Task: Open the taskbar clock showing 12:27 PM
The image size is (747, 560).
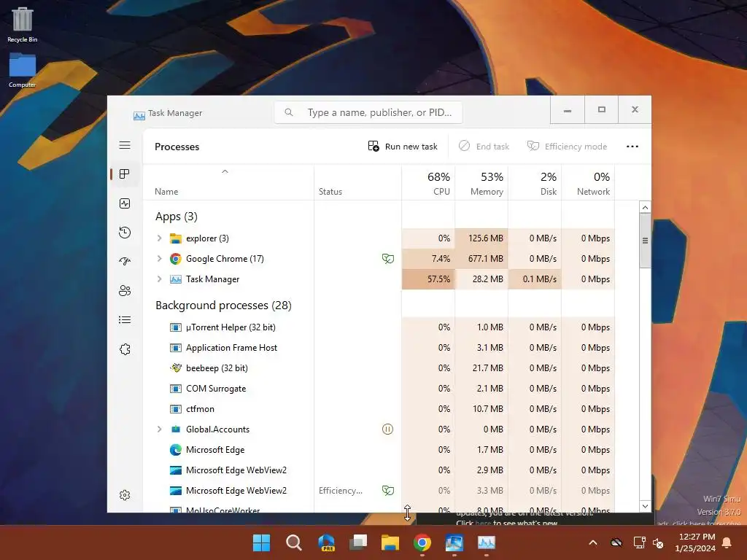Action: [695, 542]
